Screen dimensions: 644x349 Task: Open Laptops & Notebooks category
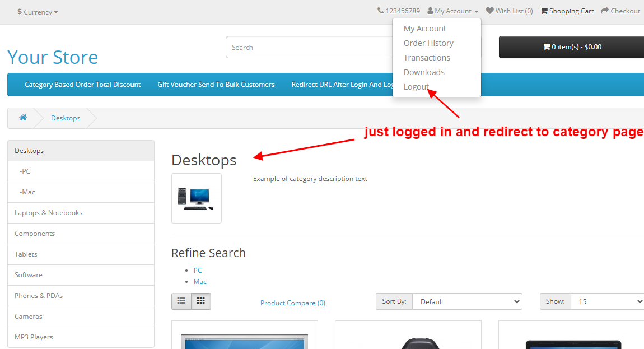point(81,212)
